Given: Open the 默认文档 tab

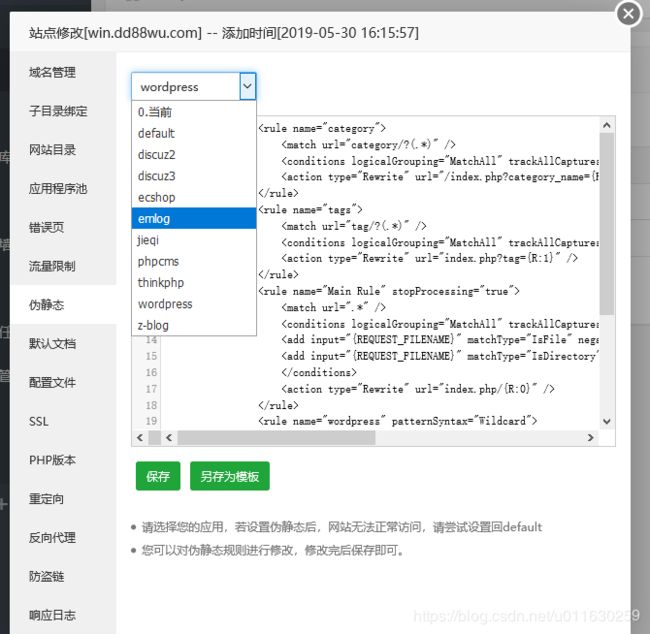Looking at the screenshot, I should [x=63, y=344].
